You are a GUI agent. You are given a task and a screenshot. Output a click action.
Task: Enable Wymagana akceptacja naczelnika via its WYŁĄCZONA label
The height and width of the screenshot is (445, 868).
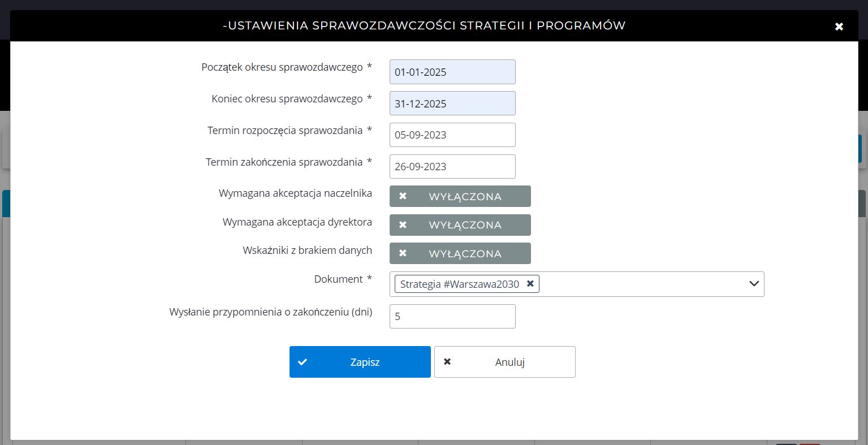pyautogui.click(x=465, y=197)
